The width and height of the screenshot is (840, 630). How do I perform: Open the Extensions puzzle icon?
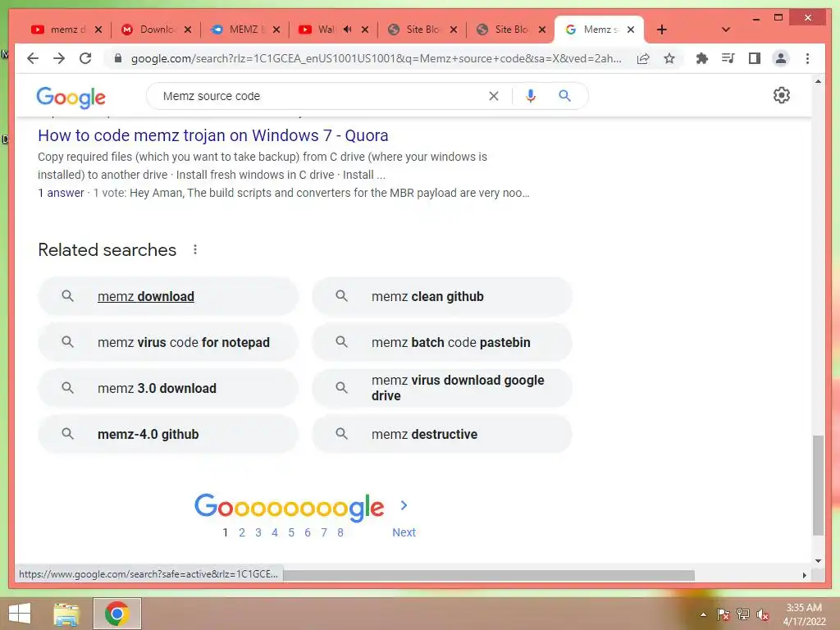coord(702,58)
